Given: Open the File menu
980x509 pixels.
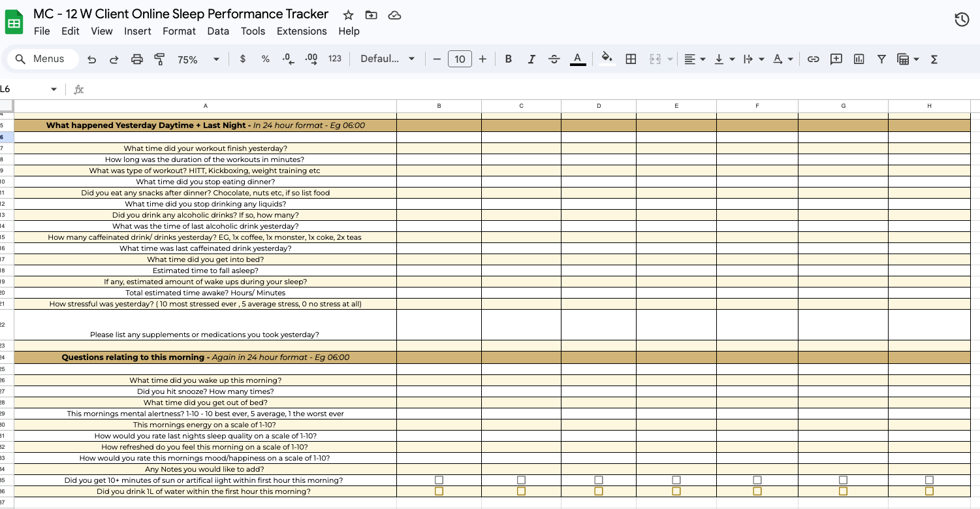Looking at the screenshot, I should point(42,31).
